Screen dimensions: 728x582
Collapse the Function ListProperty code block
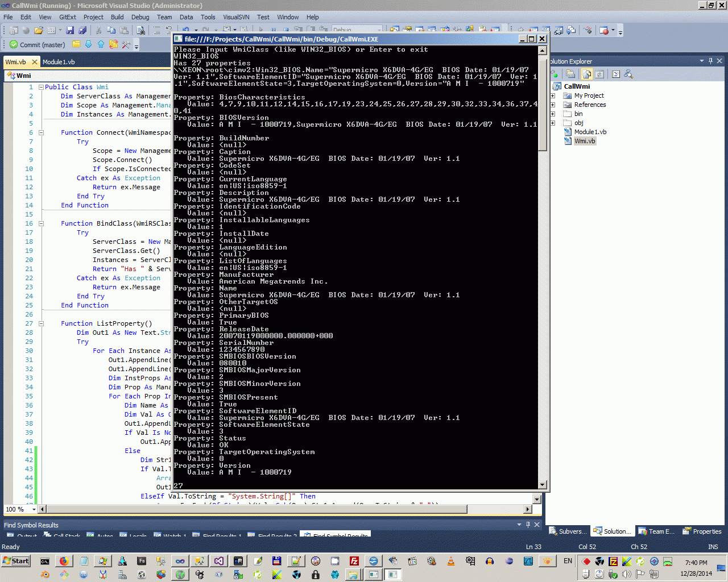point(41,323)
